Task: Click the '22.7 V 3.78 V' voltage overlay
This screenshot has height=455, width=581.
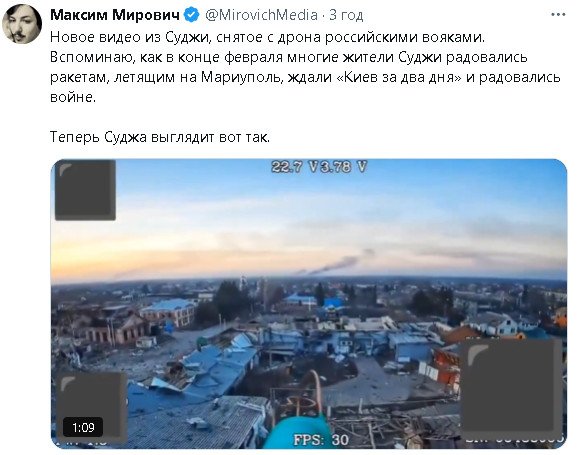Action: pyautogui.click(x=319, y=167)
